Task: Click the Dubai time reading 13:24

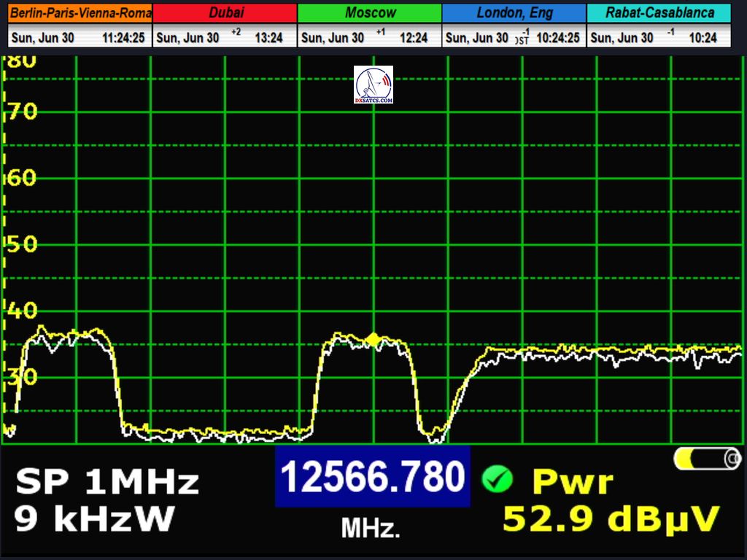Action: [x=268, y=38]
